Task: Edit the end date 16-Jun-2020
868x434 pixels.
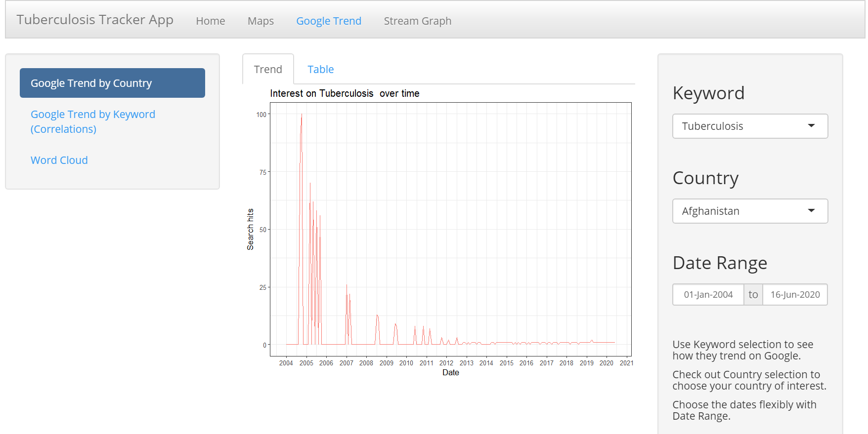Action: tap(795, 294)
